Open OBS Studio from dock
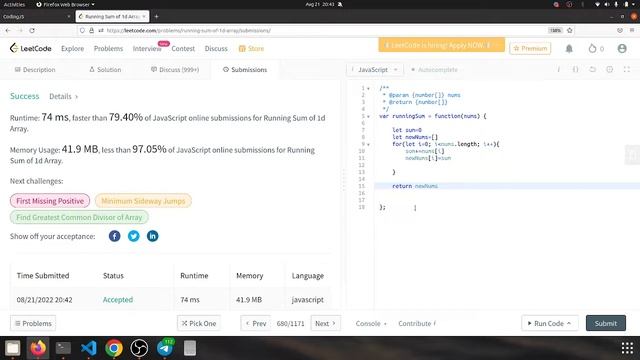 pos(139,348)
